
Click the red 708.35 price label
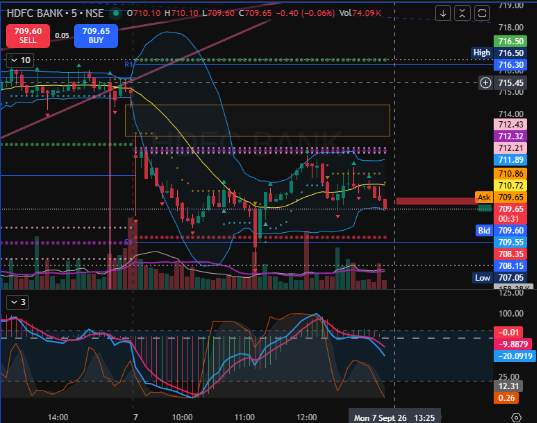coord(510,254)
